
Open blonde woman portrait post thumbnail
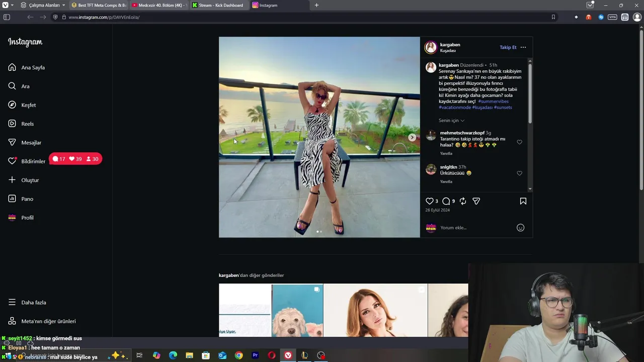[375, 310]
